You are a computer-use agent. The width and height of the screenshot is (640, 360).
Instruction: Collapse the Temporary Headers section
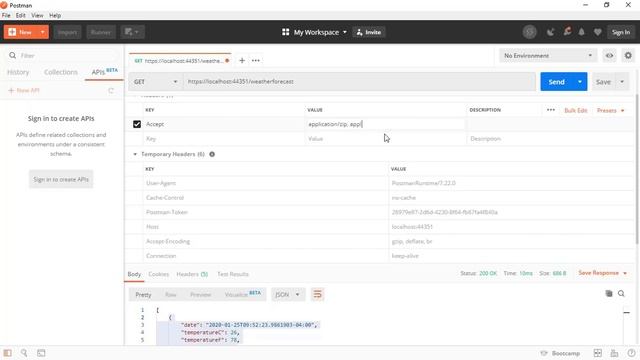135,154
